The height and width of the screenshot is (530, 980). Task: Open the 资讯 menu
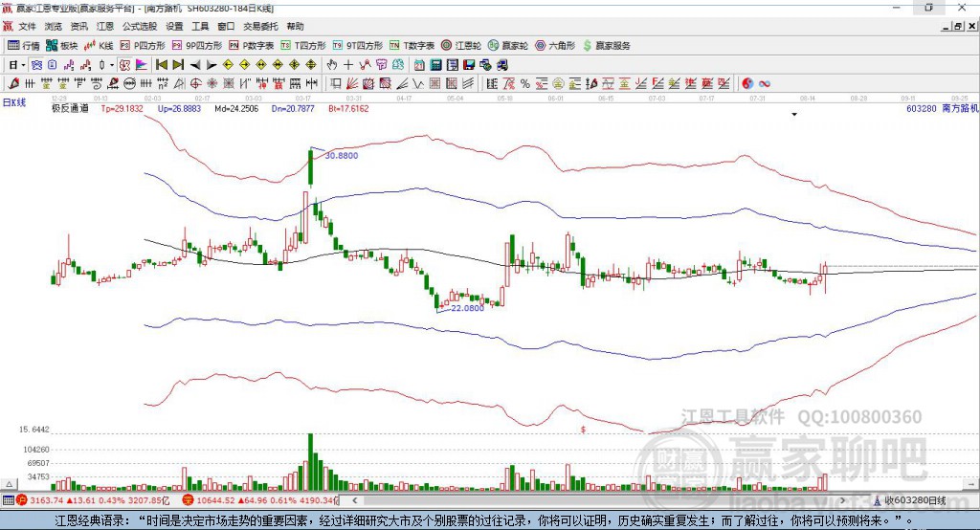(x=78, y=26)
